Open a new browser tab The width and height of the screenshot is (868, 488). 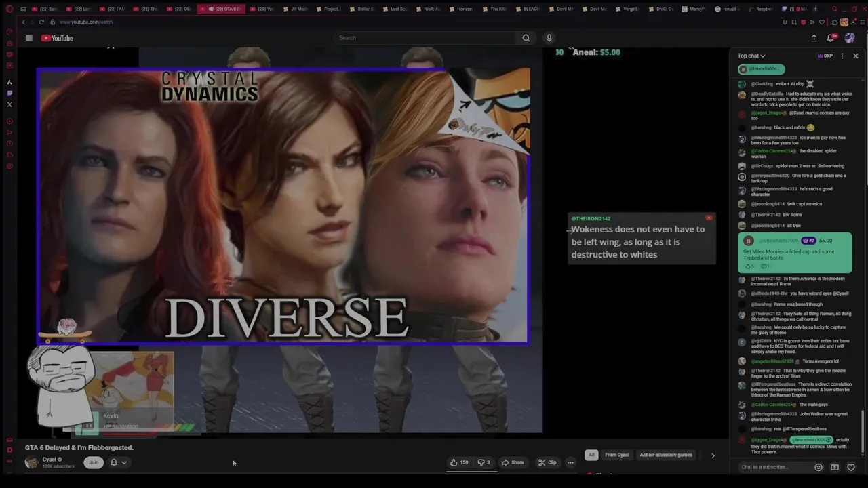pos(814,9)
